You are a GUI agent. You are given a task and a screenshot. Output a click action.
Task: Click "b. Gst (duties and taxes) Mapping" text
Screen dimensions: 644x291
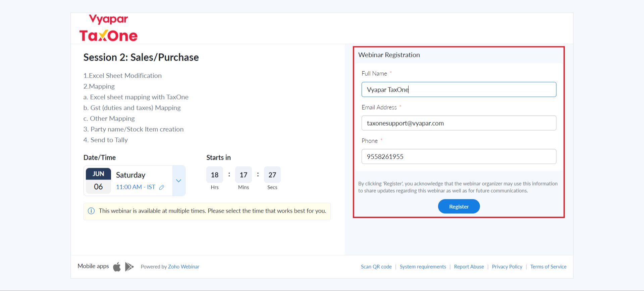[x=132, y=108]
